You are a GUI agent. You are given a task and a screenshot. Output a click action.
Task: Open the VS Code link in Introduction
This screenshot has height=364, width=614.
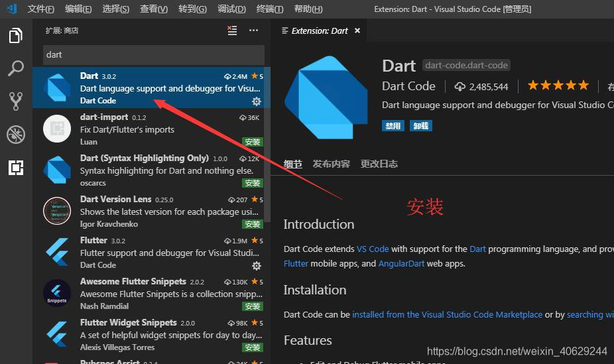[373, 249]
